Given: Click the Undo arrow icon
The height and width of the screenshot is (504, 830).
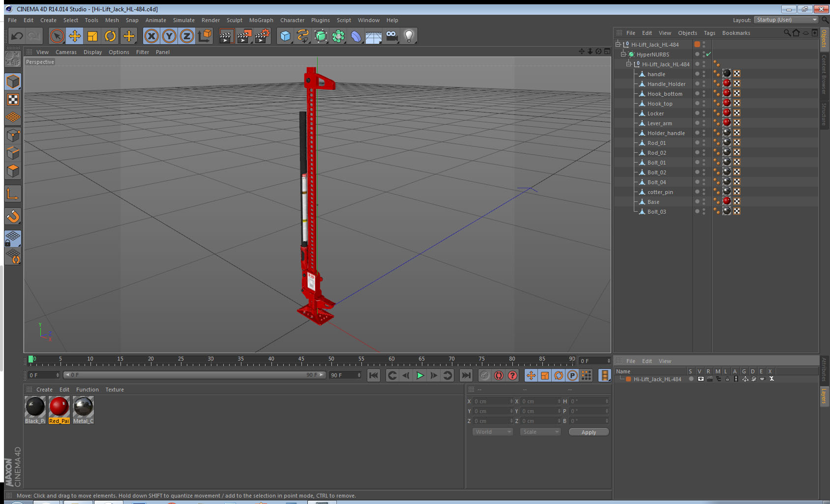Looking at the screenshot, I should click(17, 36).
